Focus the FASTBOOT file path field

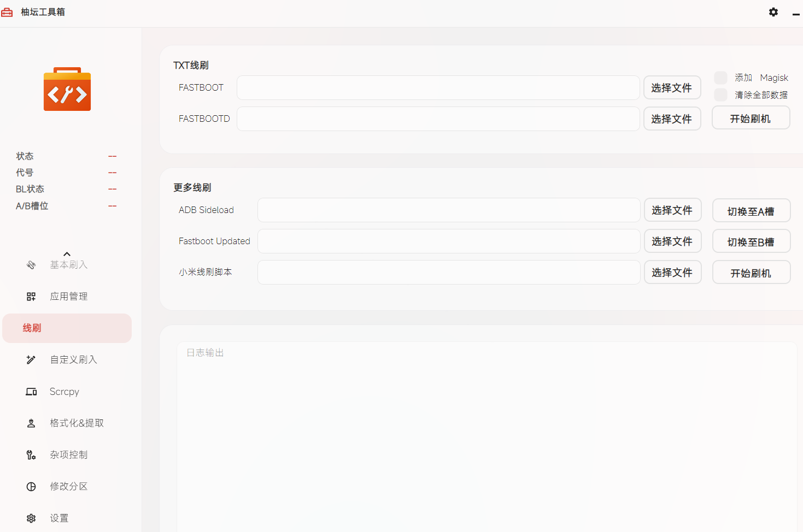[438, 88]
